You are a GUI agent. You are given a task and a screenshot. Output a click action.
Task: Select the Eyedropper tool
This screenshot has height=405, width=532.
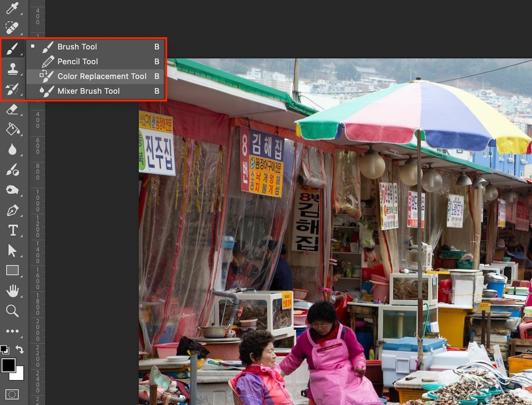[13, 8]
